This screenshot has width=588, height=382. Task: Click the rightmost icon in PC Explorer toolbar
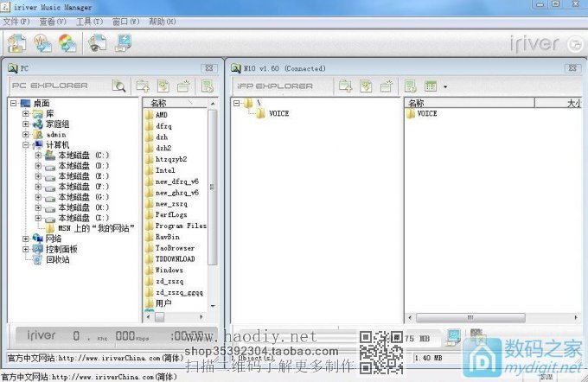pyautogui.click(x=207, y=86)
